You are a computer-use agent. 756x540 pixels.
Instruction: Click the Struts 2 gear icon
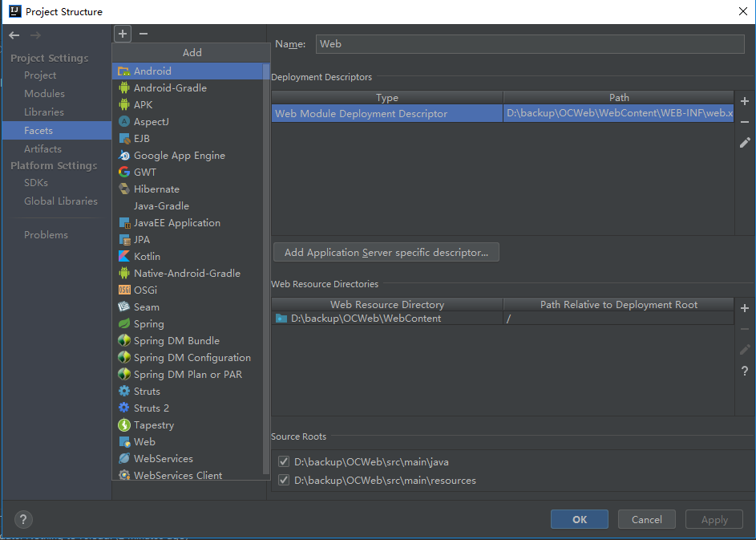(x=124, y=408)
